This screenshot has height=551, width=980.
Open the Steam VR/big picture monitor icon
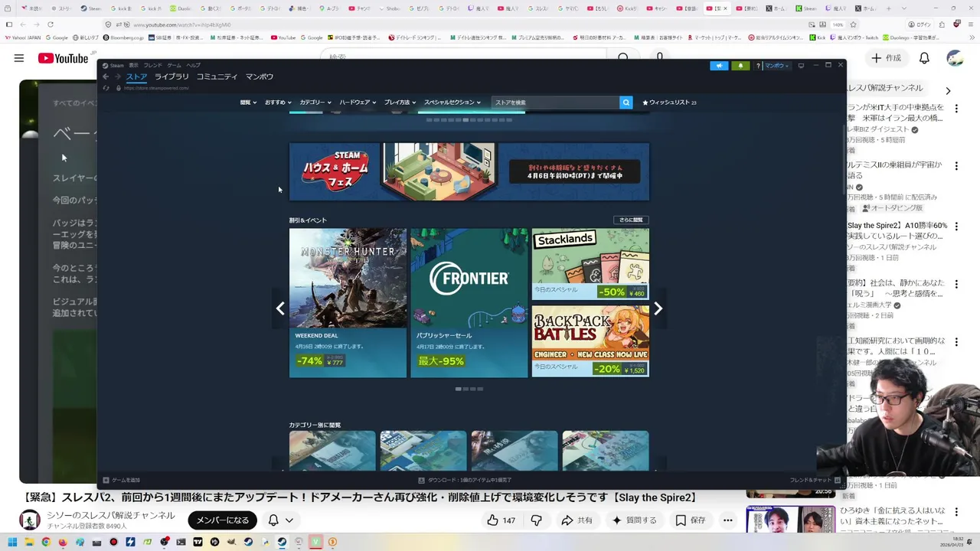(801, 66)
